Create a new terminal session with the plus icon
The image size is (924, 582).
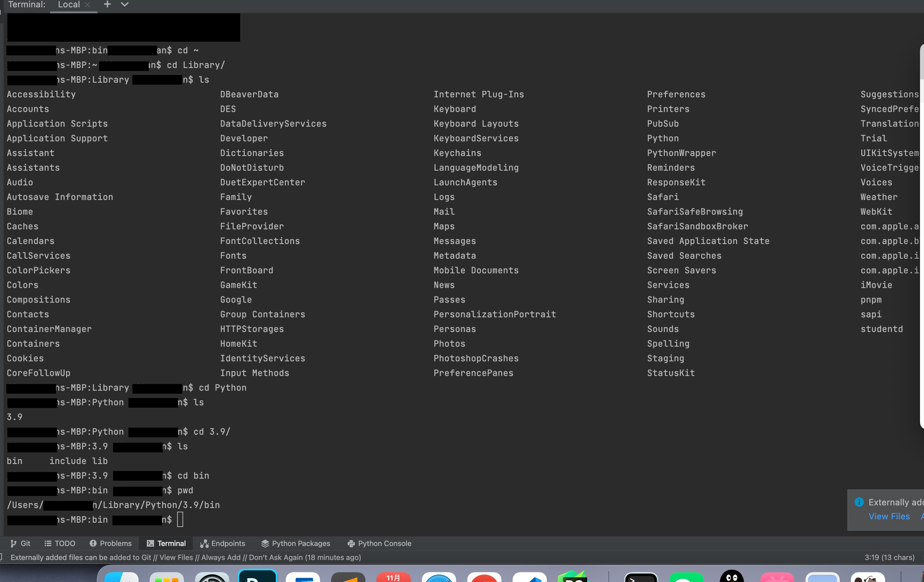[107, 5]
